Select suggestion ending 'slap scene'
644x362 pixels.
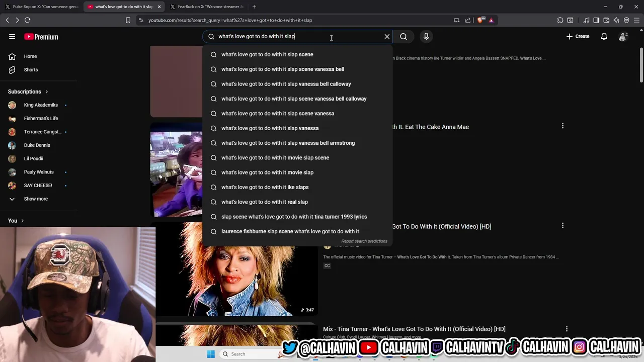pos(297,54)
